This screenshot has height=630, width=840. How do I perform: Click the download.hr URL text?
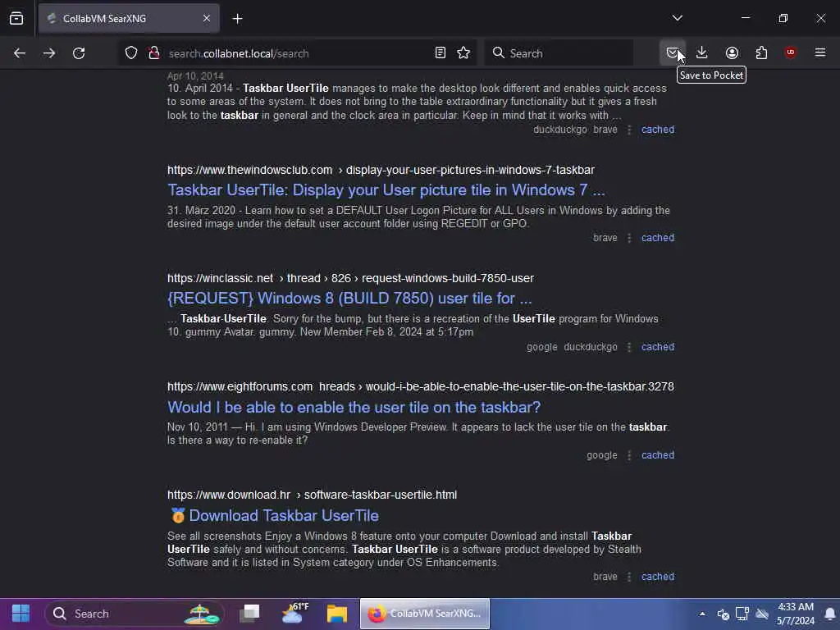(x=312, y=495)
